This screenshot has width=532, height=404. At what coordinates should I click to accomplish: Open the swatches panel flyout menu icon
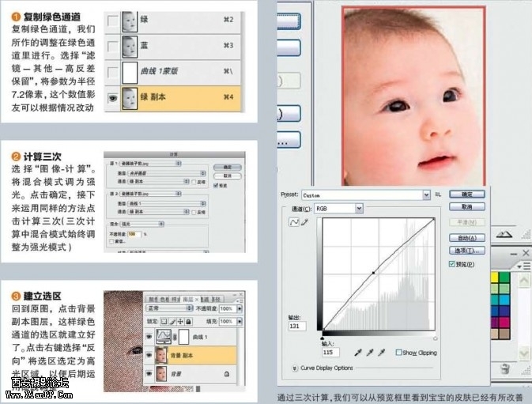coord(525,266)
